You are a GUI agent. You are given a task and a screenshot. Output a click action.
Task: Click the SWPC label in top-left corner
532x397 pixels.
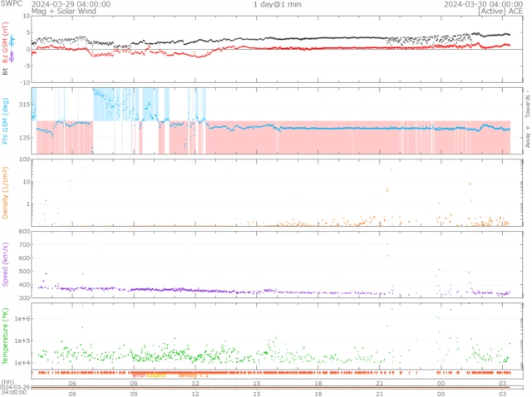point(11,4)
